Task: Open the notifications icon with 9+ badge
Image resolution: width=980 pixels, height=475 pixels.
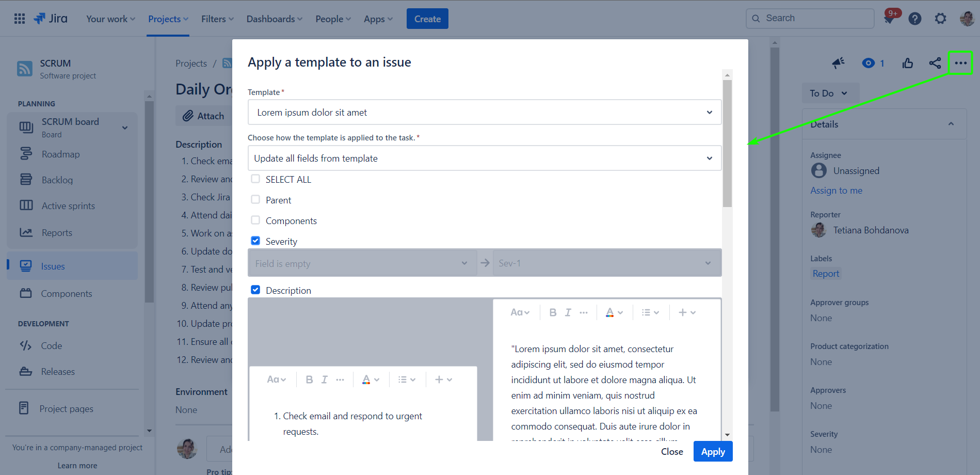Action: click(x=889, y=19)
